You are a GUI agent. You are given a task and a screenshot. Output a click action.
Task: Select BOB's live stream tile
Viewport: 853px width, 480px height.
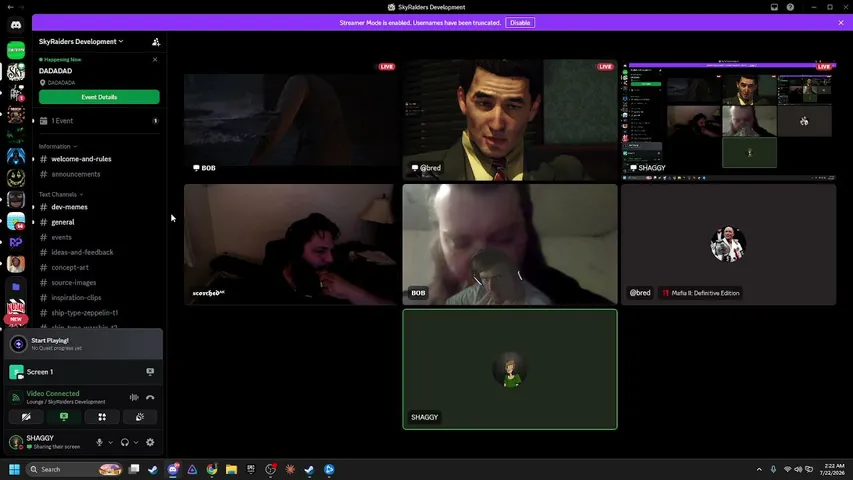tap(291, 120)
